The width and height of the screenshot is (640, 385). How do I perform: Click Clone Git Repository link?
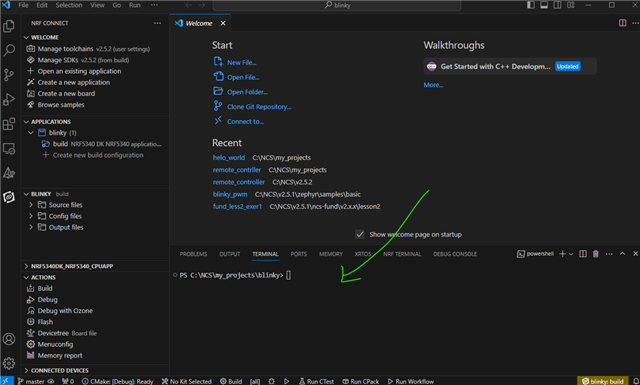(259, 107)
